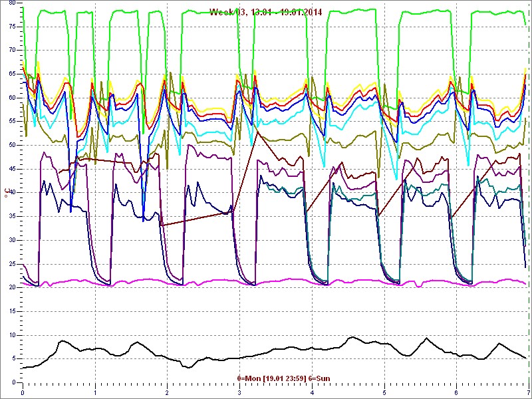532x399 pixels.
Task: Select the 60 value on the vertical axis
Action: pyautogui.click(x=12, y=98)
